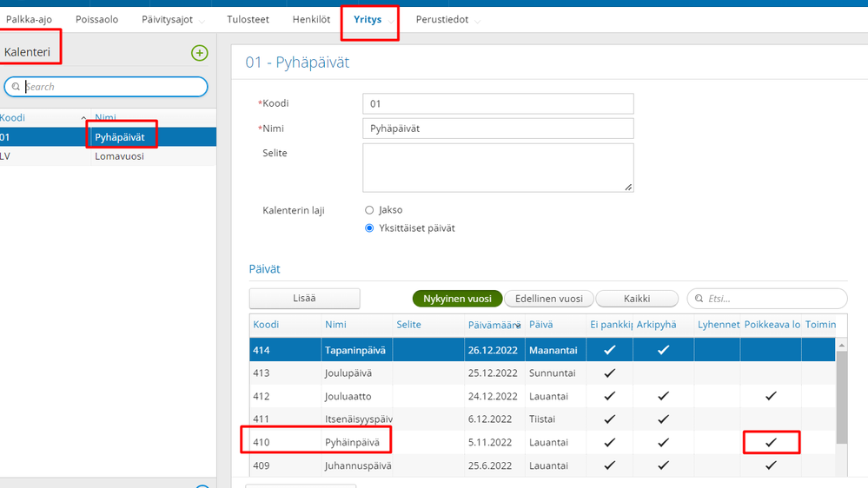
Task: Select the Pyhäinpäivä row
Action: point(542,442)
